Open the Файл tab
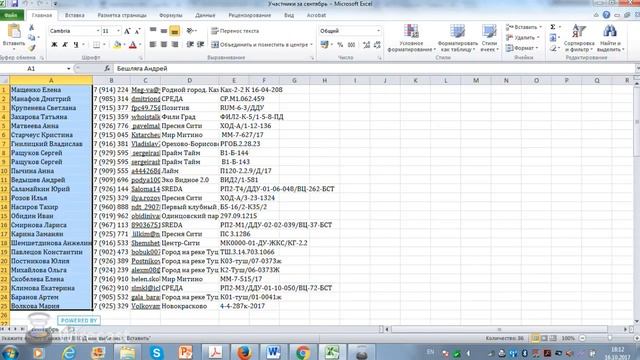The height and width of the screenshot is (360, 640). [11, 15]
